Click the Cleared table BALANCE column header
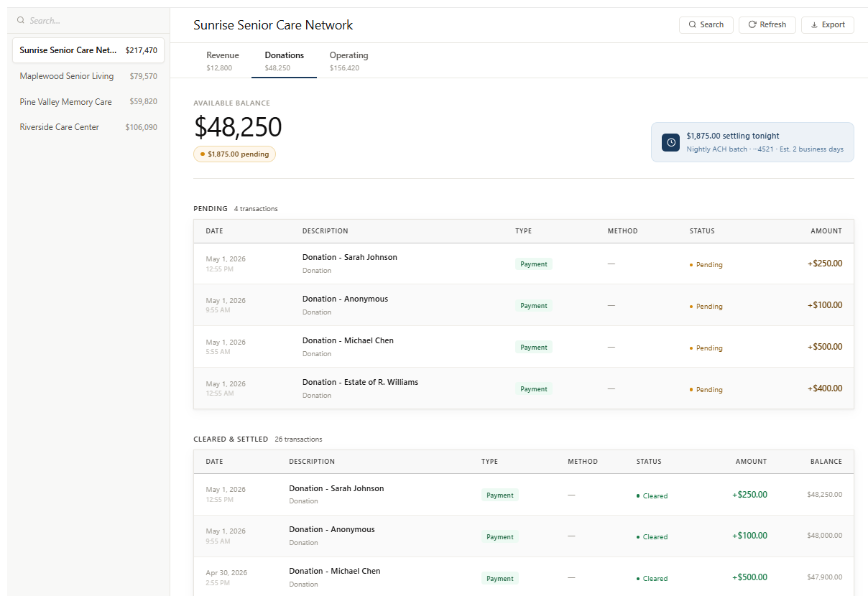This screenshot has width=868, height=596. point(826,462)
